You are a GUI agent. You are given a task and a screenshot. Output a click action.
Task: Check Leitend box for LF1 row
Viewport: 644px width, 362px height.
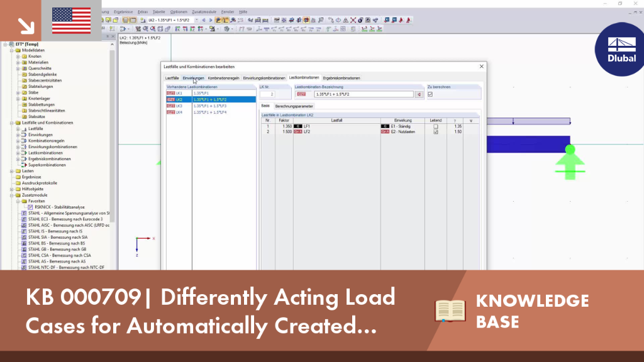[436, 126]
